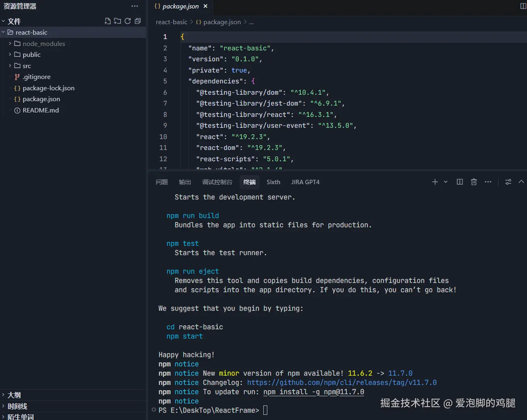Expand the public folder
Viewport: 527px width, 420px height.
click(x=10, y=54)
